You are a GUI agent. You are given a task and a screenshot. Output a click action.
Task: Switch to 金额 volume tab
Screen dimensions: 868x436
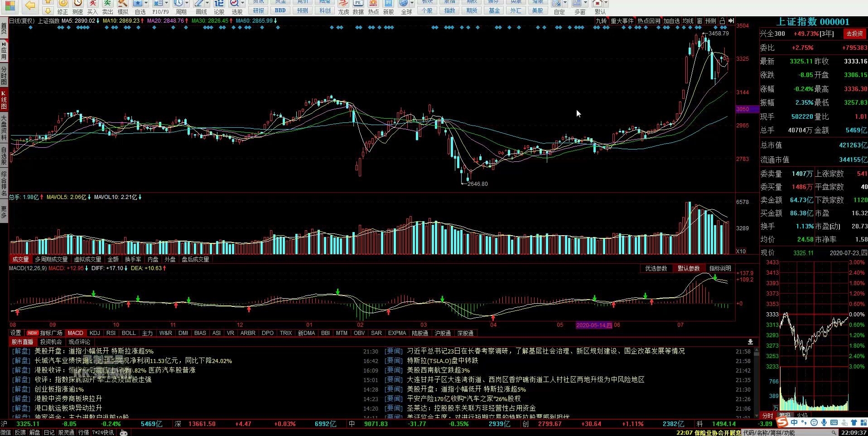[x=113, y=259]
